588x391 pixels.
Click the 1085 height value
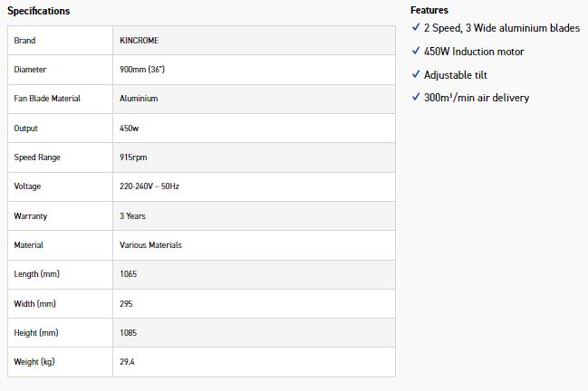128,333
